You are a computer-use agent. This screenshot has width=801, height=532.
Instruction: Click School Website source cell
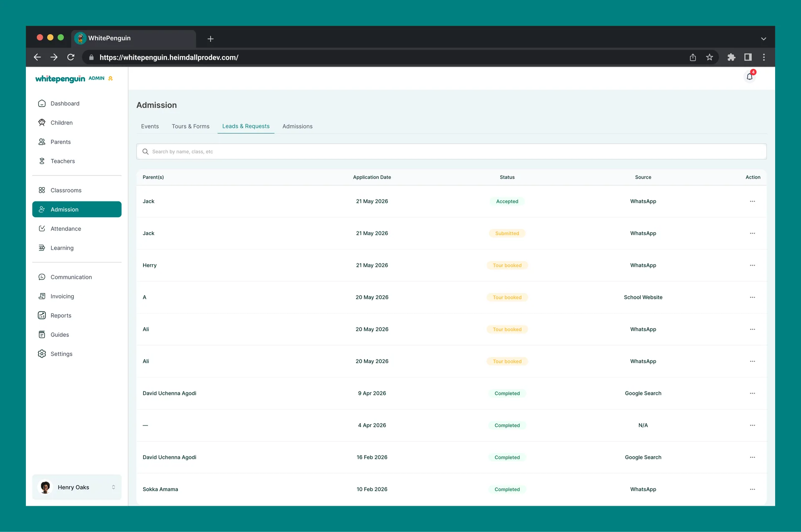click(x=643, y=297)
